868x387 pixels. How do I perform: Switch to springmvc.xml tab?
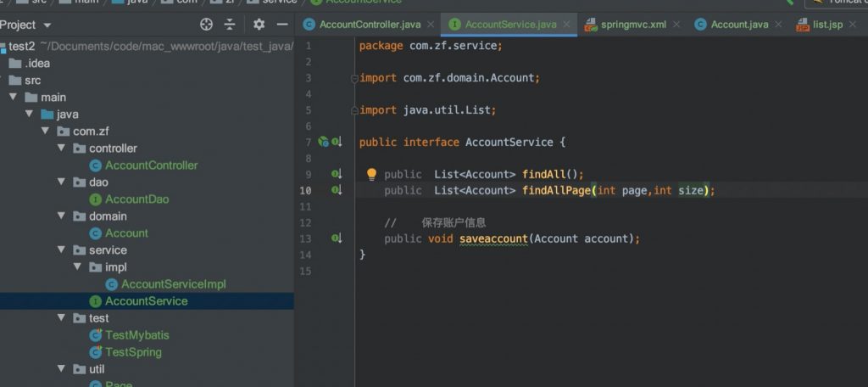[x=632, y=25]
